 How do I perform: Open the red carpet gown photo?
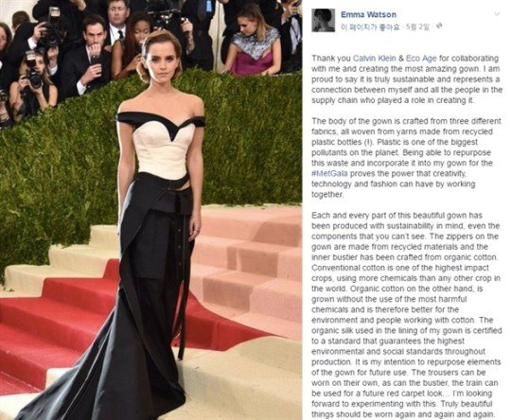click(150, 210)
